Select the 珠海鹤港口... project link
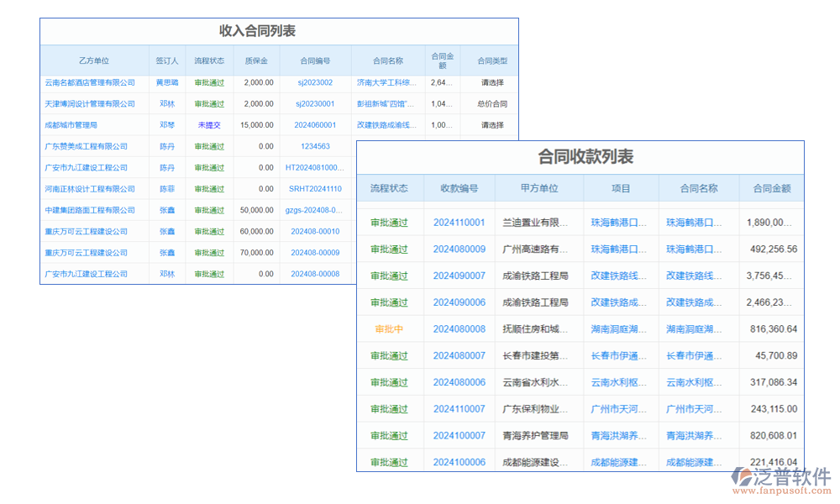Image resolution: width=840 pixels, height=504 pixels. pyautogui.click(x=617, y=222)
